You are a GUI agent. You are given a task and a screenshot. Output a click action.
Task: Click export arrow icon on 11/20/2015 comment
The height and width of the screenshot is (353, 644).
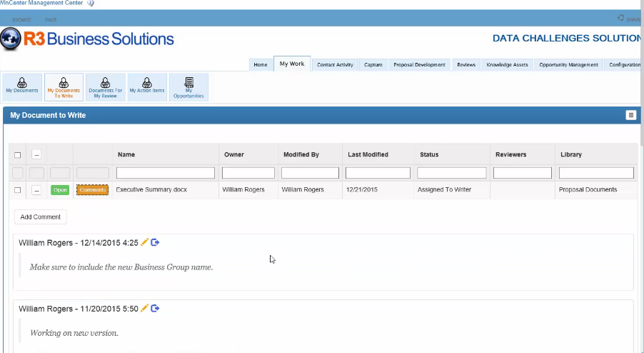[155, 308]
